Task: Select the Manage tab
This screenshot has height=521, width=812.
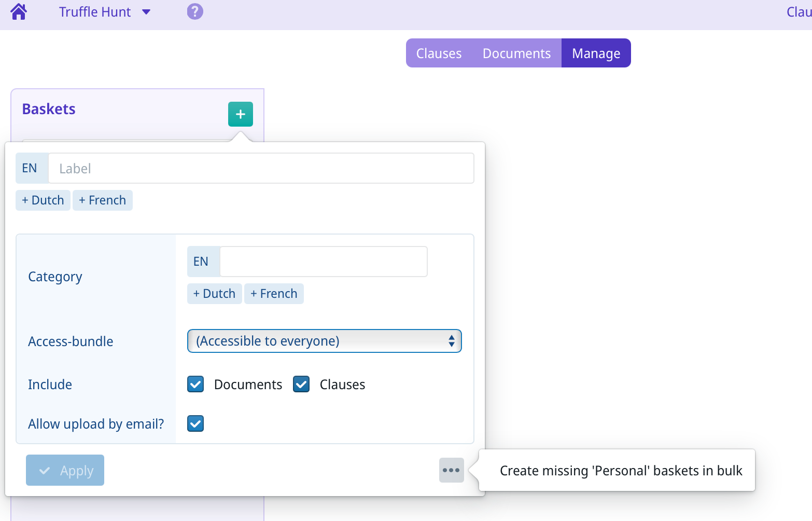Action: tap(596, 53)
